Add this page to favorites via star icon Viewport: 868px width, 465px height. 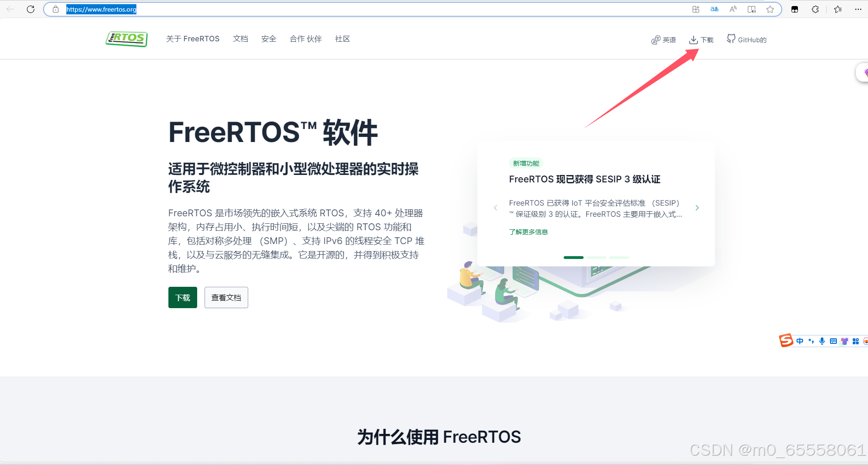[770, 9]
